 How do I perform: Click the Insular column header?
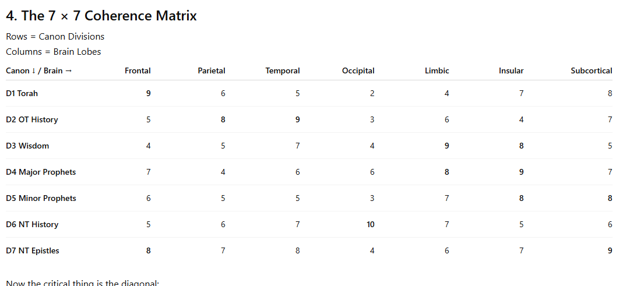click(x=511, y=70)
